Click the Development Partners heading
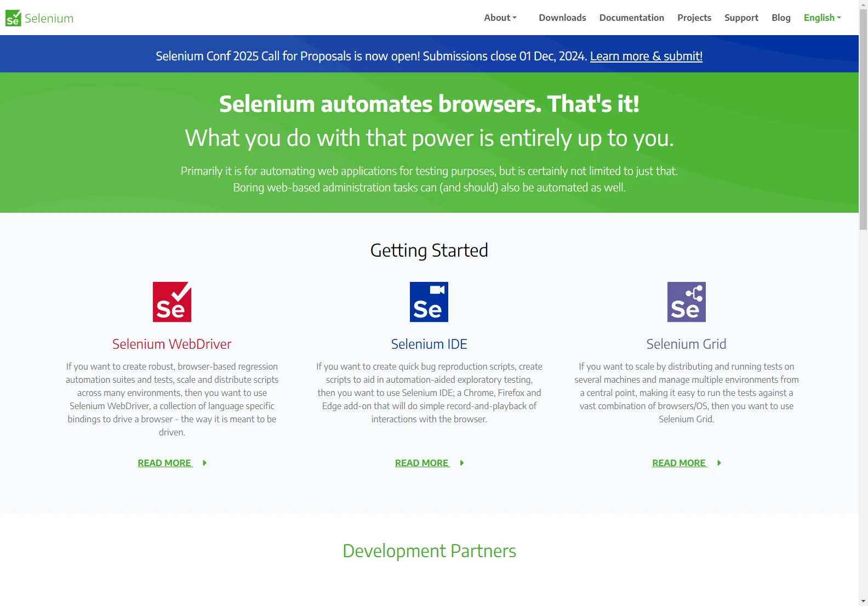 click(x=429, y=551)
